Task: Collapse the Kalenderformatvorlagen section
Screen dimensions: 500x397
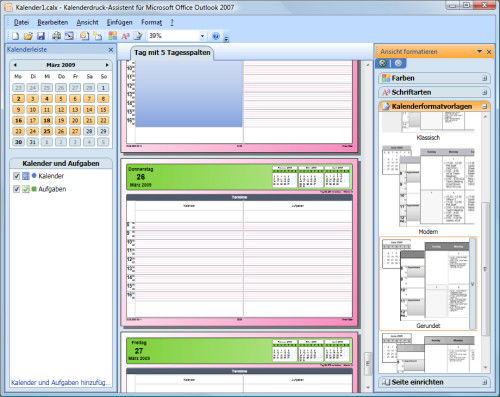Action: click(484, 107)
